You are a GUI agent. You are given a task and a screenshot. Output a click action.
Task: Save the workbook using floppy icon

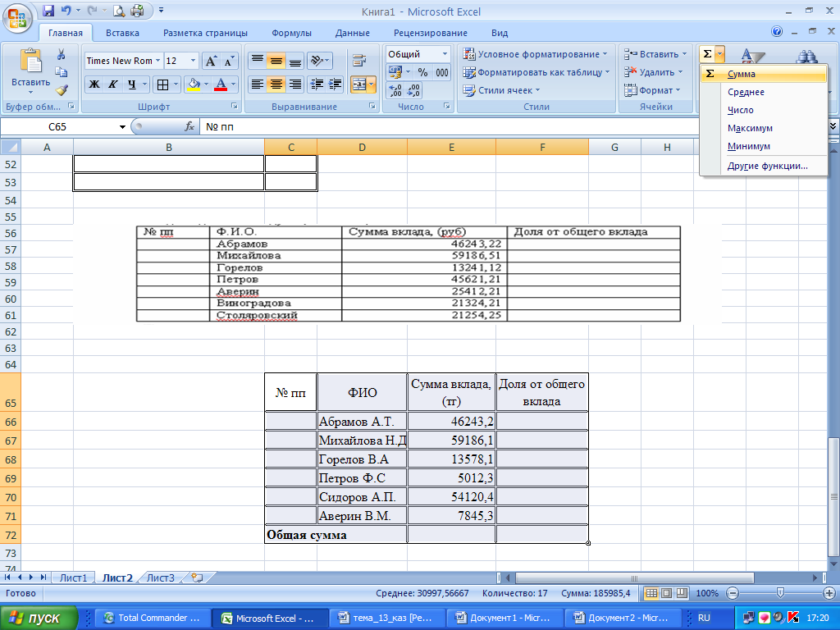pos(48,10)
